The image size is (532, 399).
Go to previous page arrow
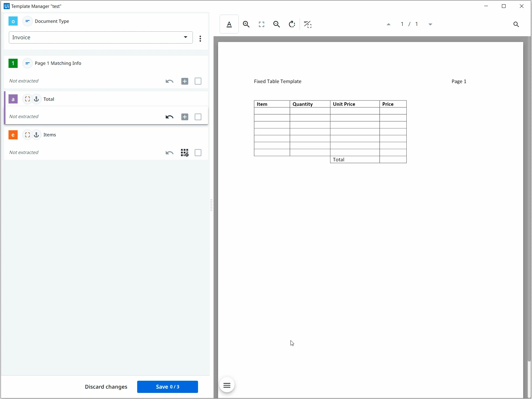click(388, 24)
